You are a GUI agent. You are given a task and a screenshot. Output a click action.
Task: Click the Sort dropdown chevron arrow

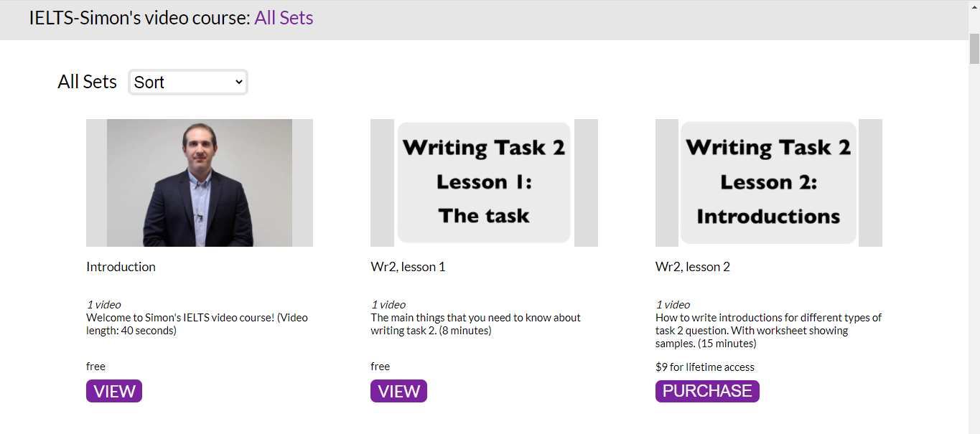pyautogui.click(x=239, y=82)
